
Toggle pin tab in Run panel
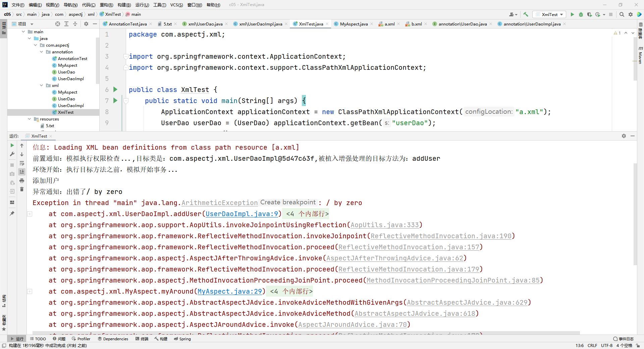12,213
